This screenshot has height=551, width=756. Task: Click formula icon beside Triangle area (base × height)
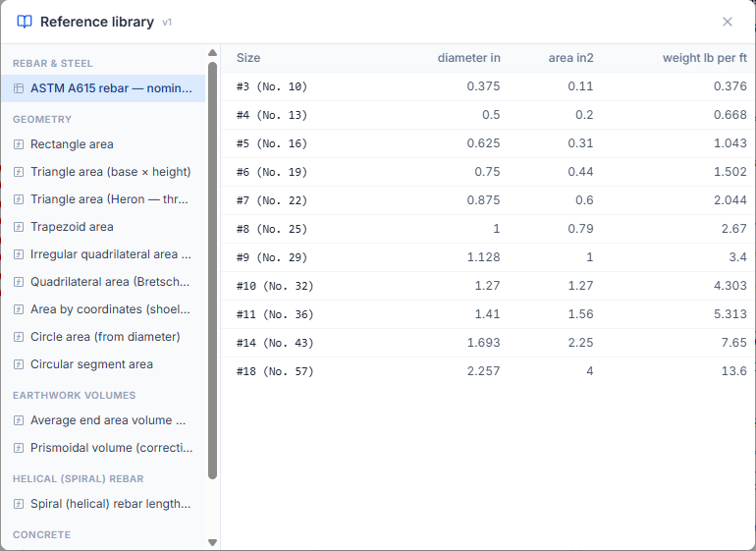click(19, 172)
